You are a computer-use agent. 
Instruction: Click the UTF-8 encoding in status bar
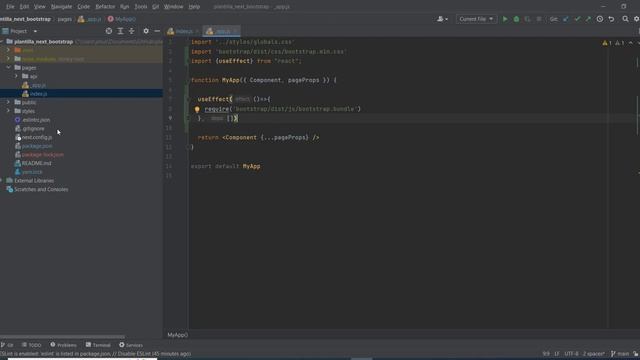pos(571,353)
